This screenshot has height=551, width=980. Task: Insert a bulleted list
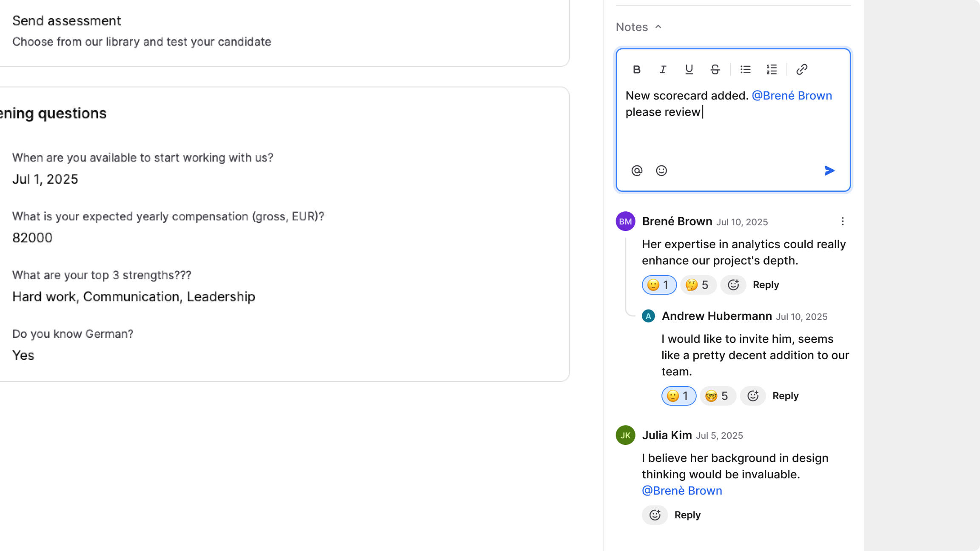pyautogui.click(x=745, y=69)
